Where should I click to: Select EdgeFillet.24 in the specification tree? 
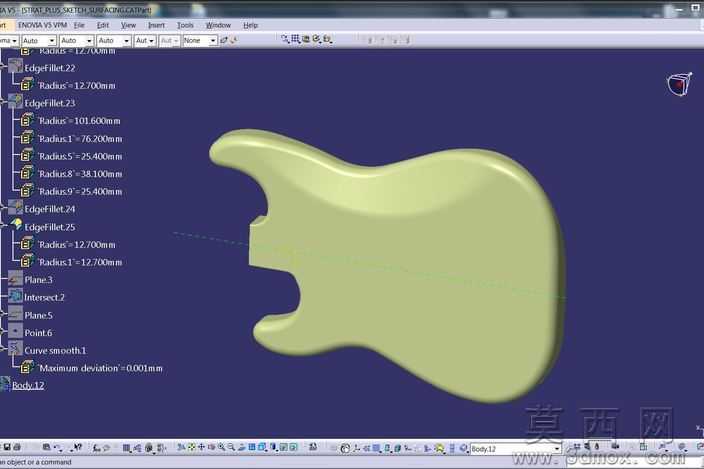(49, 209)
